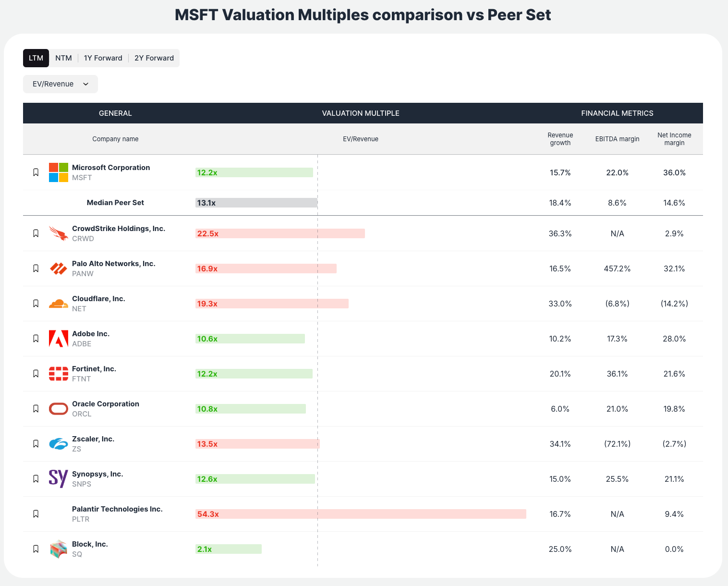Click the 1Y Forward option
Viewport: 728px width, 586px height.
(x=103, y=58)
